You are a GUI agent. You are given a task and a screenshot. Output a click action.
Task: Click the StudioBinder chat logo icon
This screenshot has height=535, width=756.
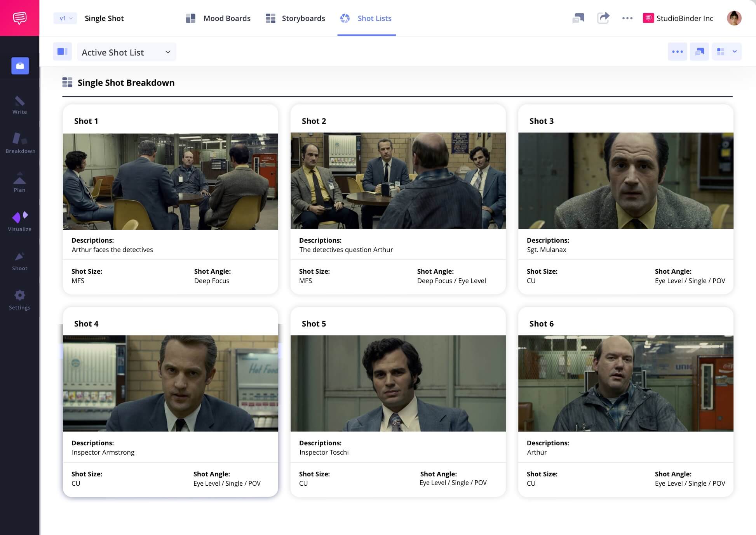19,18
